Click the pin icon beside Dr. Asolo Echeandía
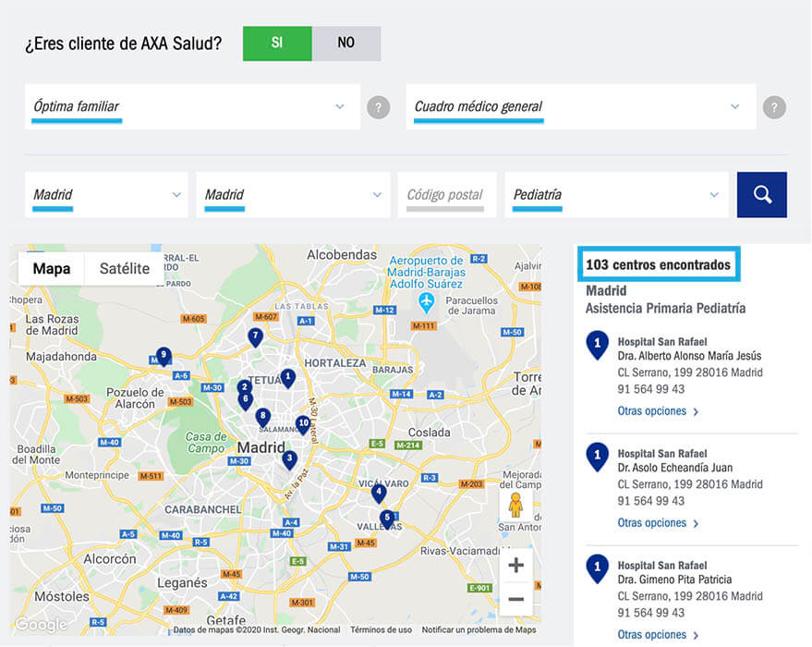 click(x=597, y=458)
